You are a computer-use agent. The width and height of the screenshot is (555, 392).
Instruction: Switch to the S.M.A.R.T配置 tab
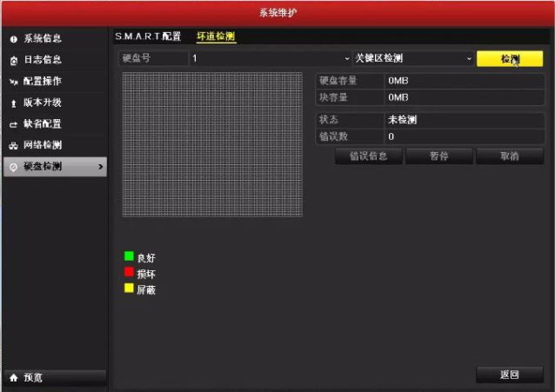(x=148, y=37)
